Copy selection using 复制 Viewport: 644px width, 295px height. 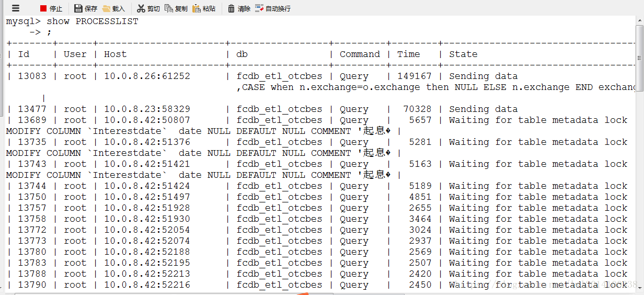pyautogui.click(x=176, y=8)
